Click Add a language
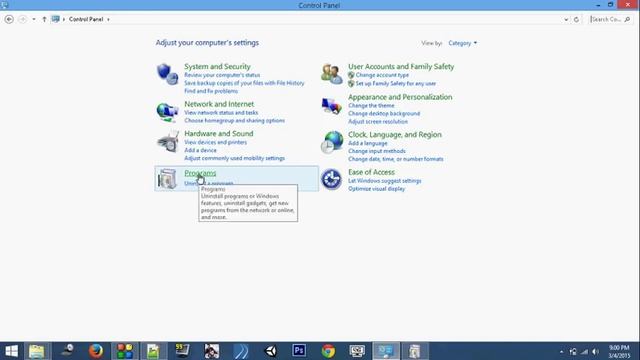The width and height of the screenshot is (640, 360). coord(367,143)
